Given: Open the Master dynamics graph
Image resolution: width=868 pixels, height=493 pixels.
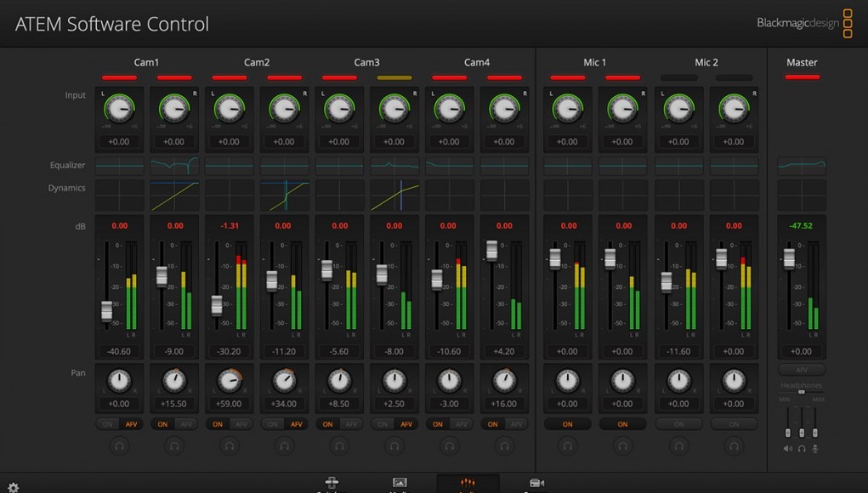Looking at the screenshot, I should pos(802,195).
